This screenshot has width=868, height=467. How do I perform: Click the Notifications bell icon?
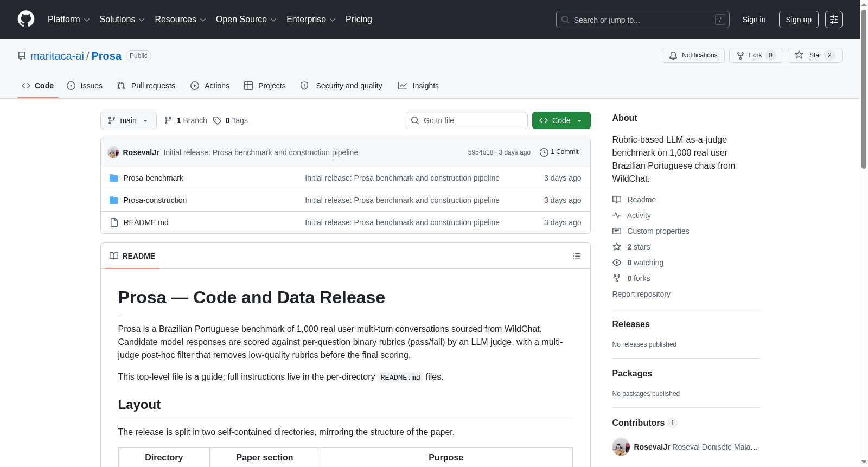click(673, 55)
